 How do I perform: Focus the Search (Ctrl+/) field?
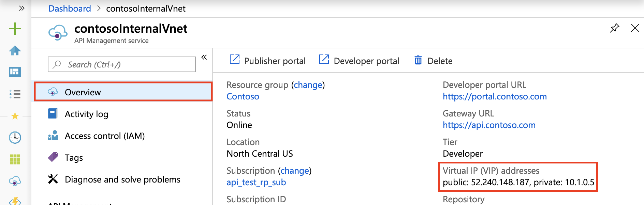click(x=122, y=64)
